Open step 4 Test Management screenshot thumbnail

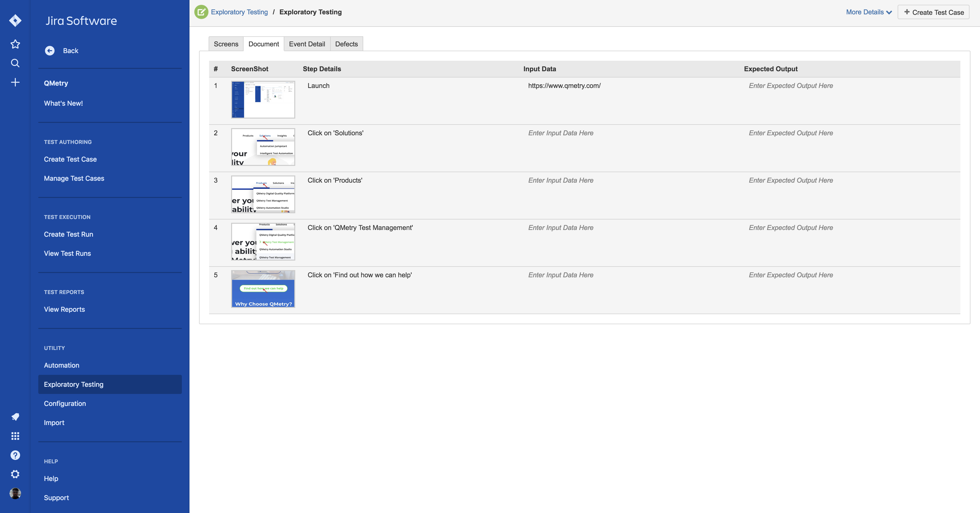tap(263, 242)
